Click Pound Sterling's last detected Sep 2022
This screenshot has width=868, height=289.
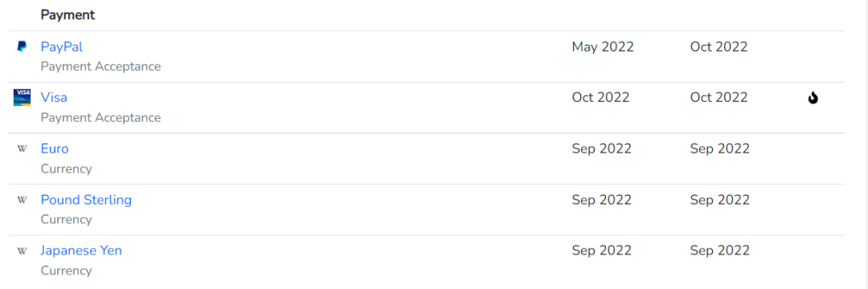pyautogui.click(x=719, y=199)
